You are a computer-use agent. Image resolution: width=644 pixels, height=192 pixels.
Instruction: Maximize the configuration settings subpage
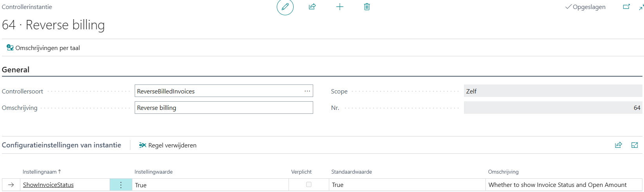[x=635, y=145]
